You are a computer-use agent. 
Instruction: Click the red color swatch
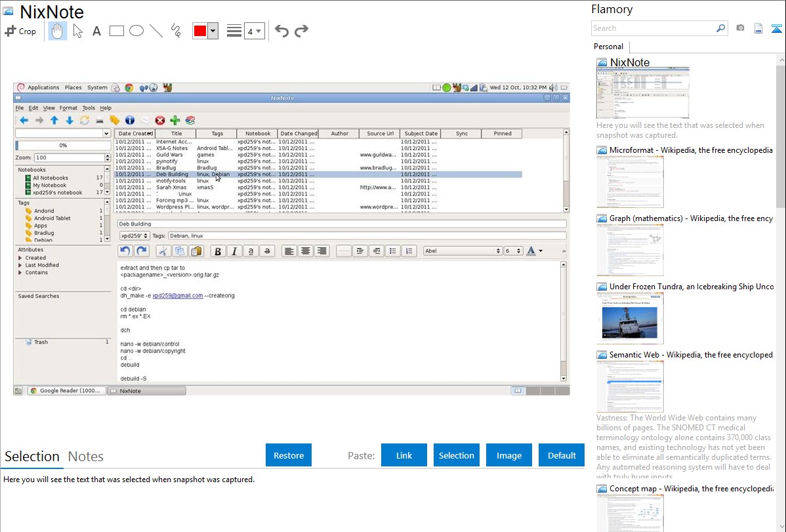tap(200, 31)
